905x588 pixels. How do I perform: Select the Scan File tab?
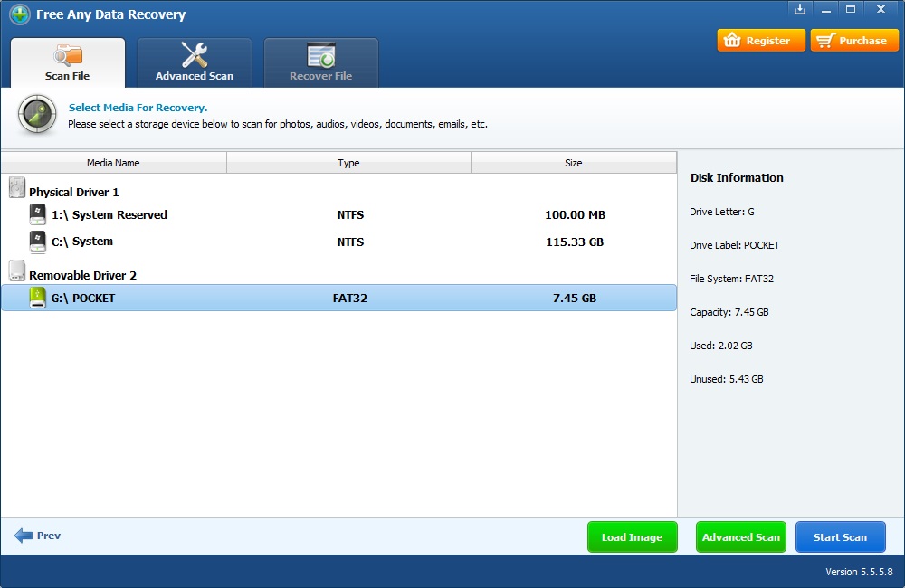point(67,62)
